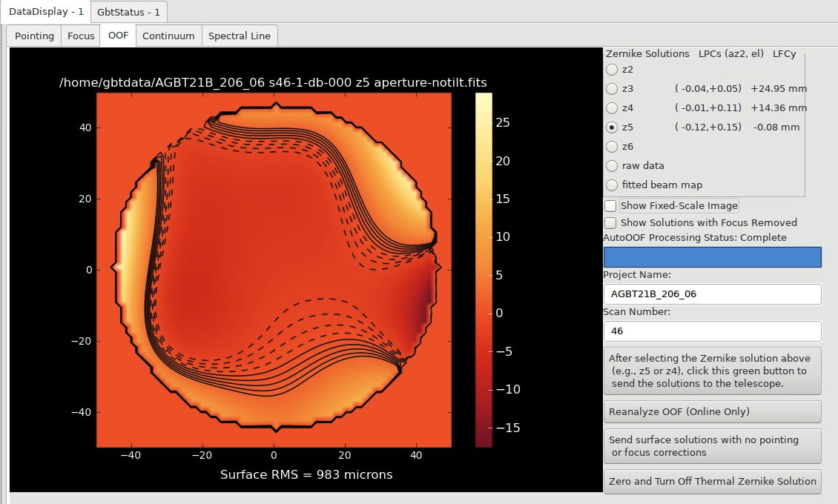Click the AutoOOF Processing Status: Complete text
Image resolution: width=838 pixels, height=504 pixels.
coord(695,238)
